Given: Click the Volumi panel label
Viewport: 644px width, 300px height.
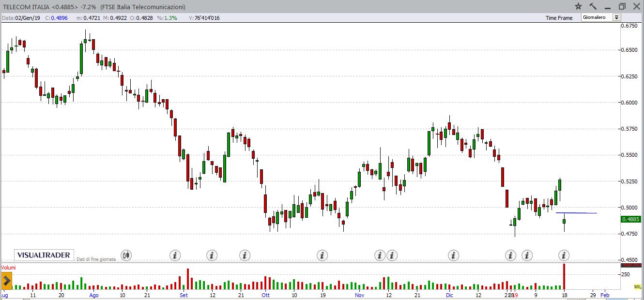Looking at the screenshot, I should (x=9, y=267).
